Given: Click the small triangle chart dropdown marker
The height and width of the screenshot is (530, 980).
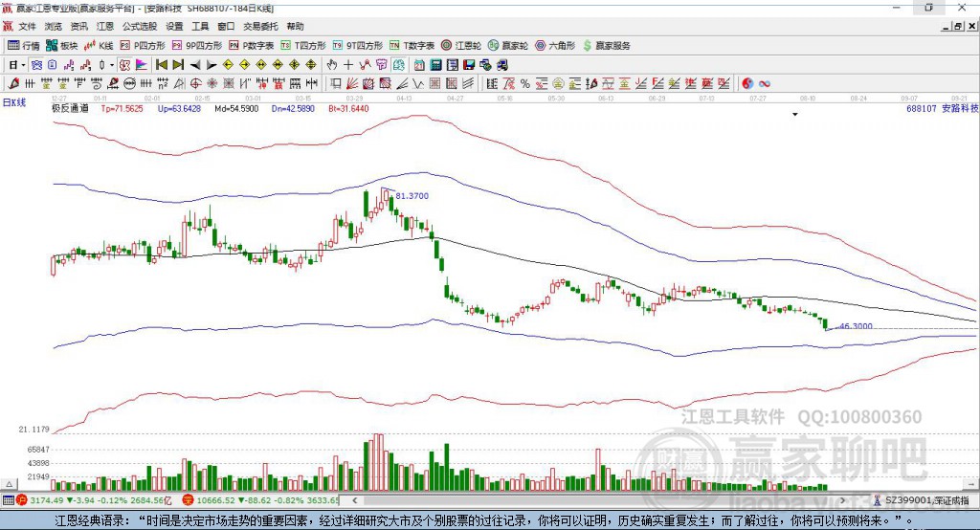Looking at the screenshot, I should [795, 115].
